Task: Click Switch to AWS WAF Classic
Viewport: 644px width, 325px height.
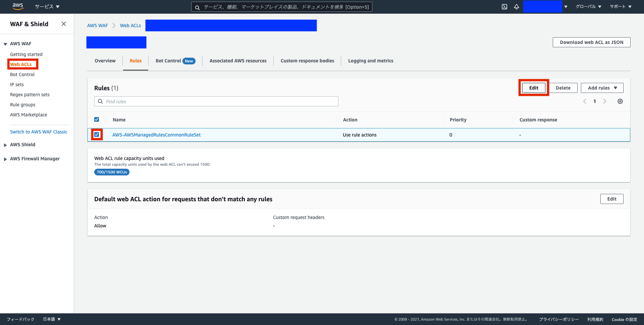Action: click(39, 132)
